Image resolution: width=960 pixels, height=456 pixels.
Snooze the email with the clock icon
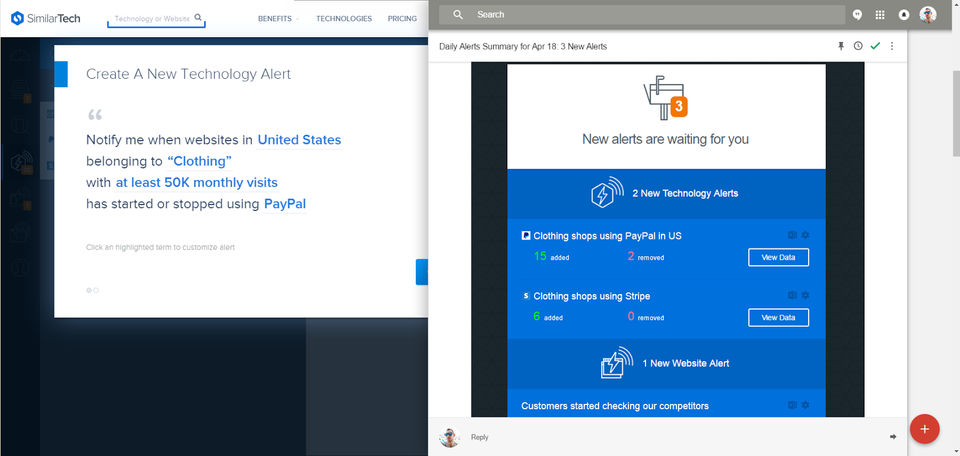click(x=858, y=46)
